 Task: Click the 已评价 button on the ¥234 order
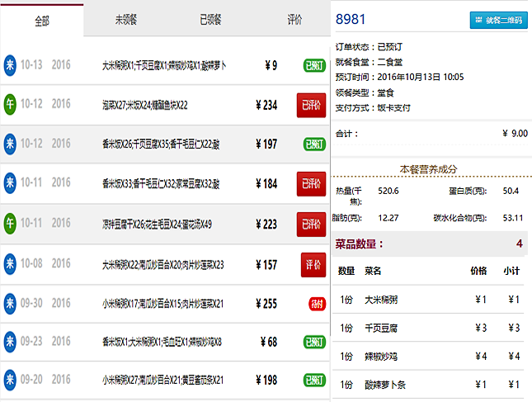[x=312, y=105]
